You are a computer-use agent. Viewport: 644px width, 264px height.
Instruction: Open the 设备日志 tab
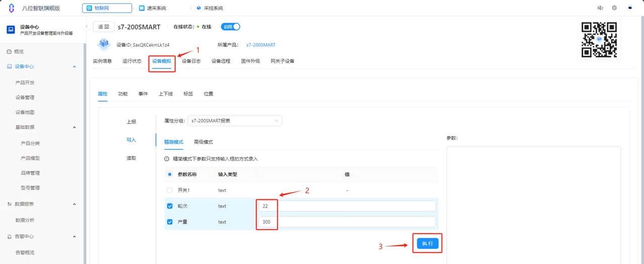tap(191, 61)
